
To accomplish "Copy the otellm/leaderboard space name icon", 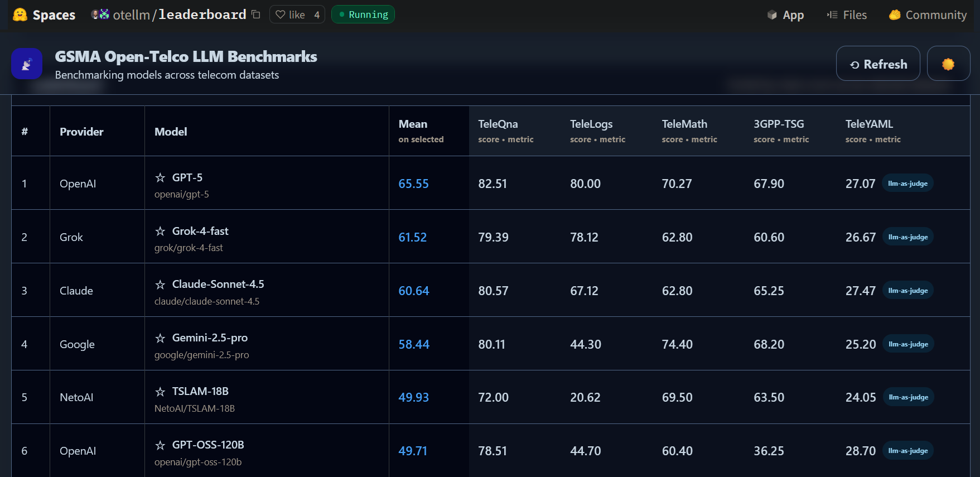I will pyautogui.click(x=256, y=15).
